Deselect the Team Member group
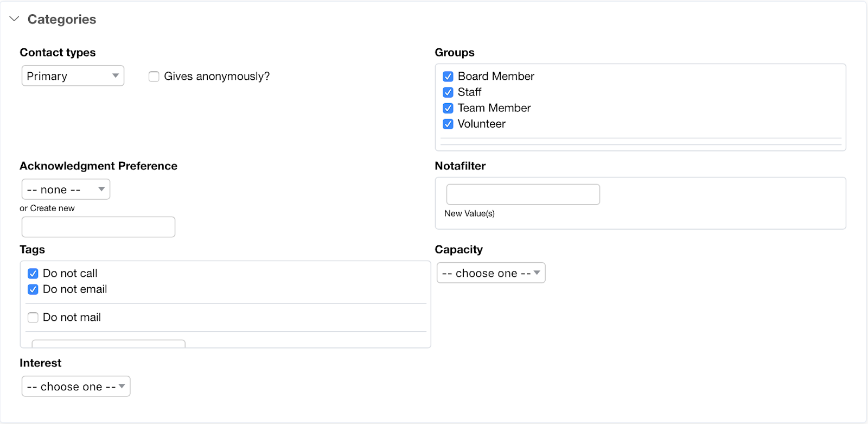868x424 pixels. [x=448, y=108]
